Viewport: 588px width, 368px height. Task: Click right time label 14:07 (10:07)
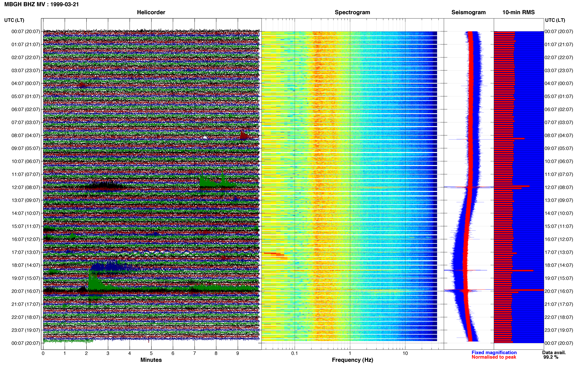(559, 213)
